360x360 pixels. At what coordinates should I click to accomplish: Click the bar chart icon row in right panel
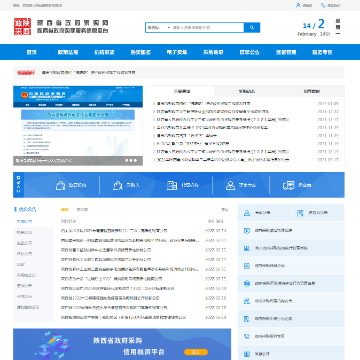coord(291,248)
